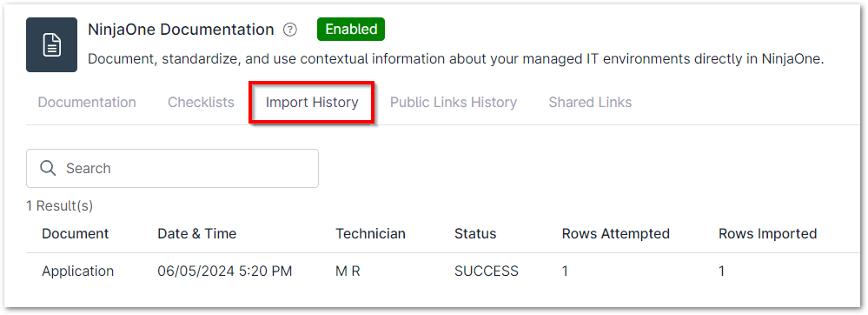Click the magnifying glass search icon
The width and height of the screenshot is (868, 315).
click(x=48, y=168)
